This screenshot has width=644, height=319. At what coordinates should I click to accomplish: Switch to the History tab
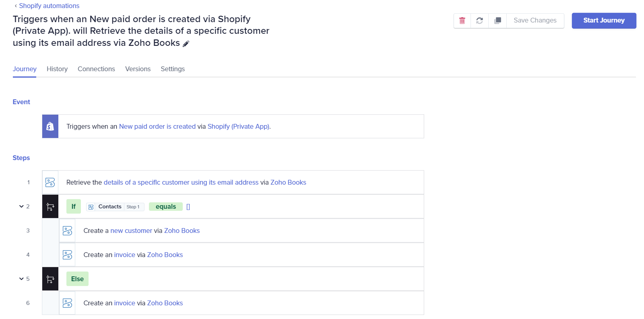[x=57, y=69]
